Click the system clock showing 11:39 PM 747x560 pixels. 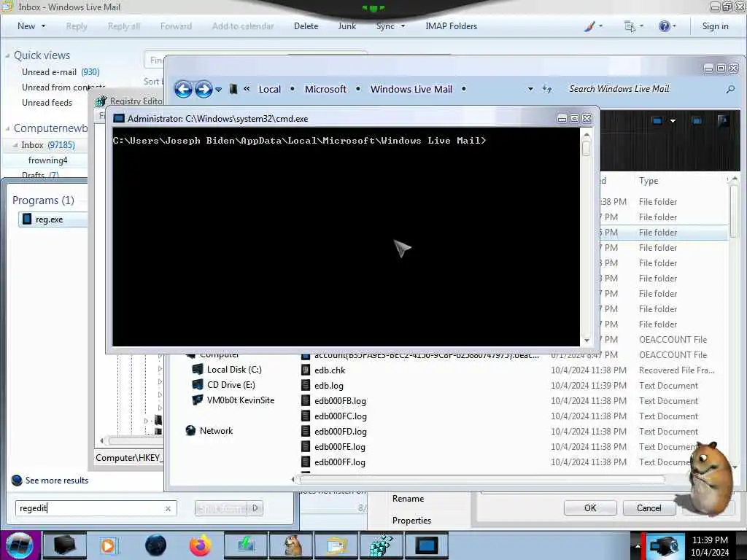click(x=710, y=540)
